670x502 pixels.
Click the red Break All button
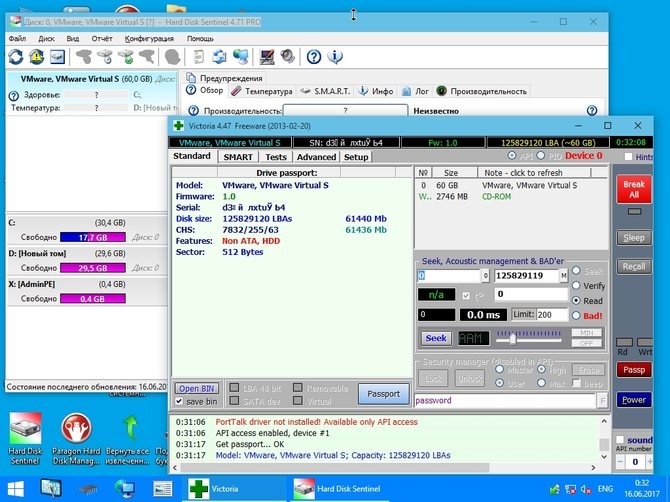coord(634,189)
